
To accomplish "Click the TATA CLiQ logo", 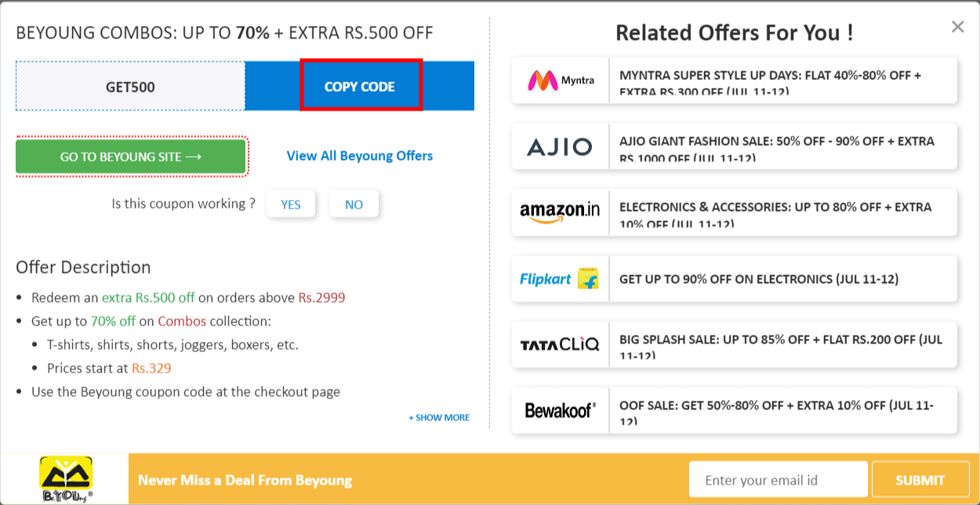I will coord(560,344).
